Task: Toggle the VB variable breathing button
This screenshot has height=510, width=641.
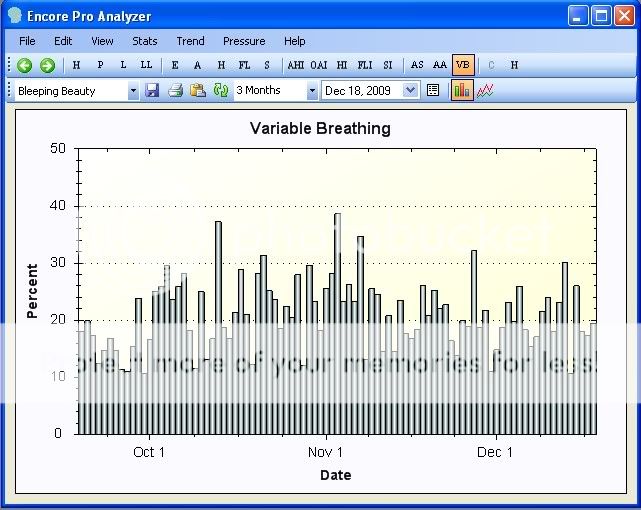Action: [x=462, y=65]
